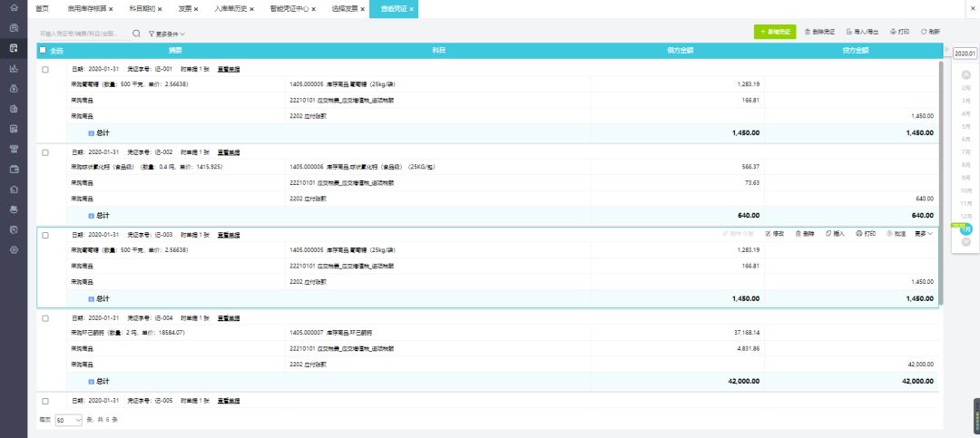980x438 pixels.
Task: Click the 修改 edit icon on voucher 记-003
Action: pyautogui.click(x=769, y=234)
